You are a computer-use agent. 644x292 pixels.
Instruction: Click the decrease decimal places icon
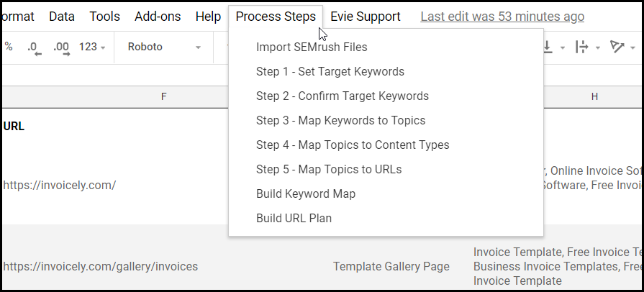(x=34, y=47)
